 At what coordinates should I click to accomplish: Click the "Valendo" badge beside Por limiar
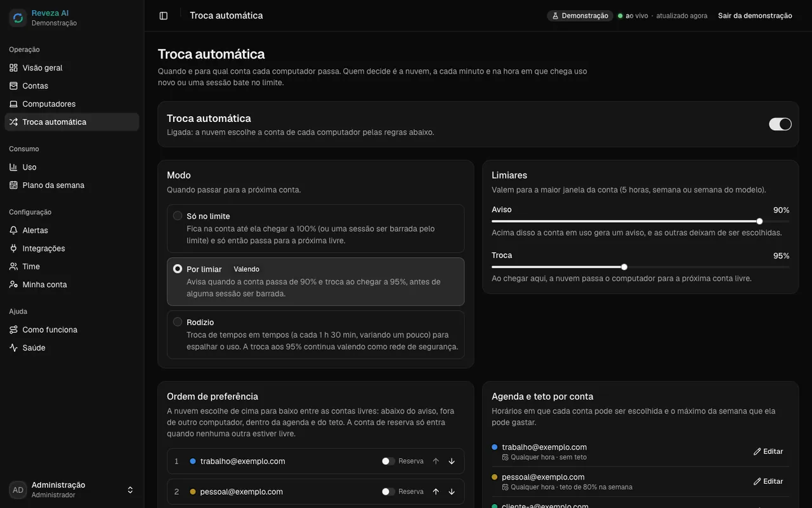pyautogui.click(x=246, y=269)
